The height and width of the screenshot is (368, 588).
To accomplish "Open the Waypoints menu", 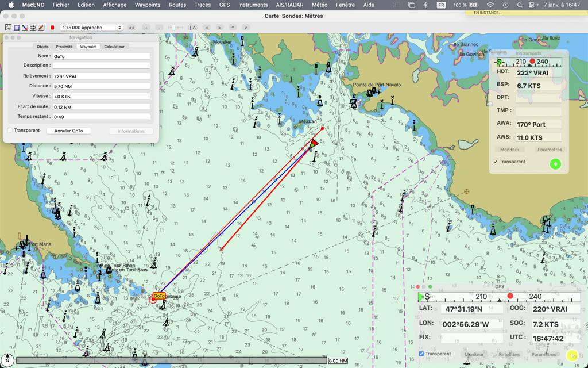I will click(148, 5).
